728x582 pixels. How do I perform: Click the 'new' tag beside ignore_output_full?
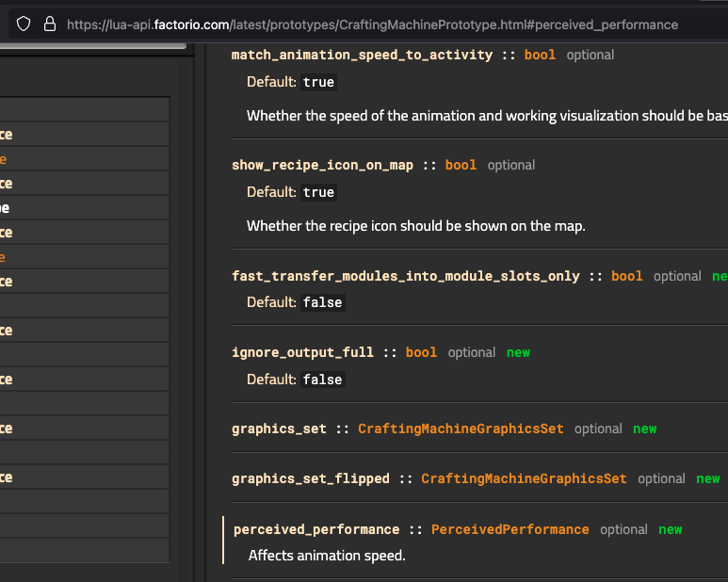518,353
